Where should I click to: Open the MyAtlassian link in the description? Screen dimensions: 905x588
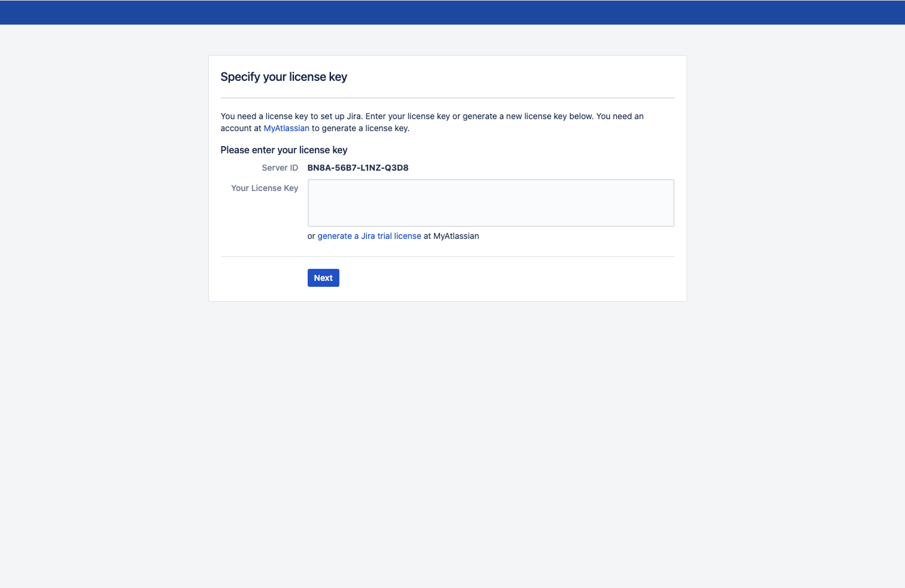point(286,128)
